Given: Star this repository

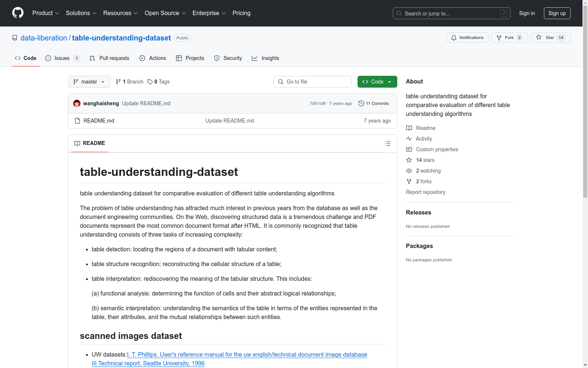Looking at the screenshot, I should 551,38.
